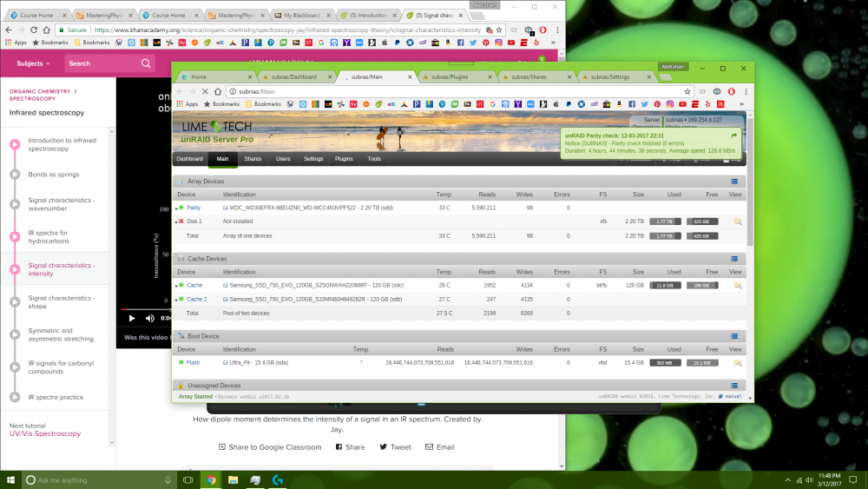Open File Explorer from the taskbar
The image size is (868, 489).
tap(233, 479)
